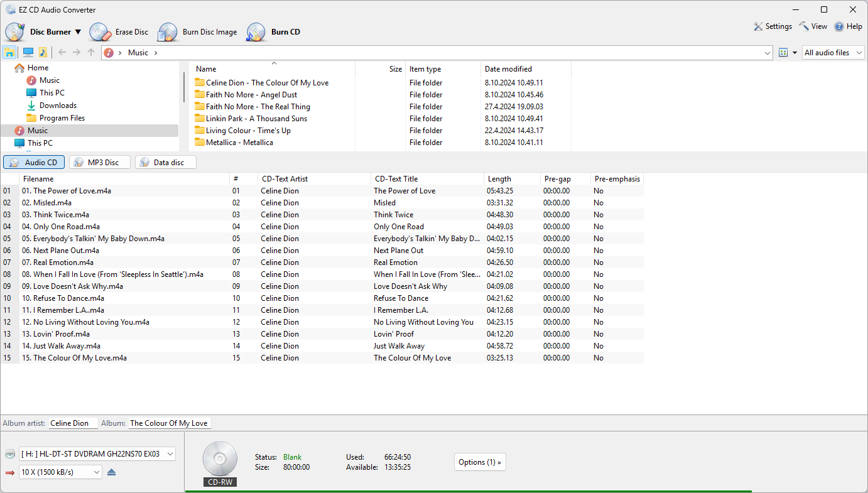Click the Erase Disc icon
The width and height of the screenshot is (868, 493).
click(100, 32)
